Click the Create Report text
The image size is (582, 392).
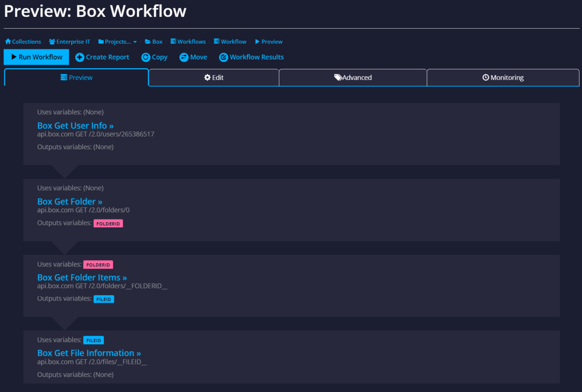coord(108,57)
